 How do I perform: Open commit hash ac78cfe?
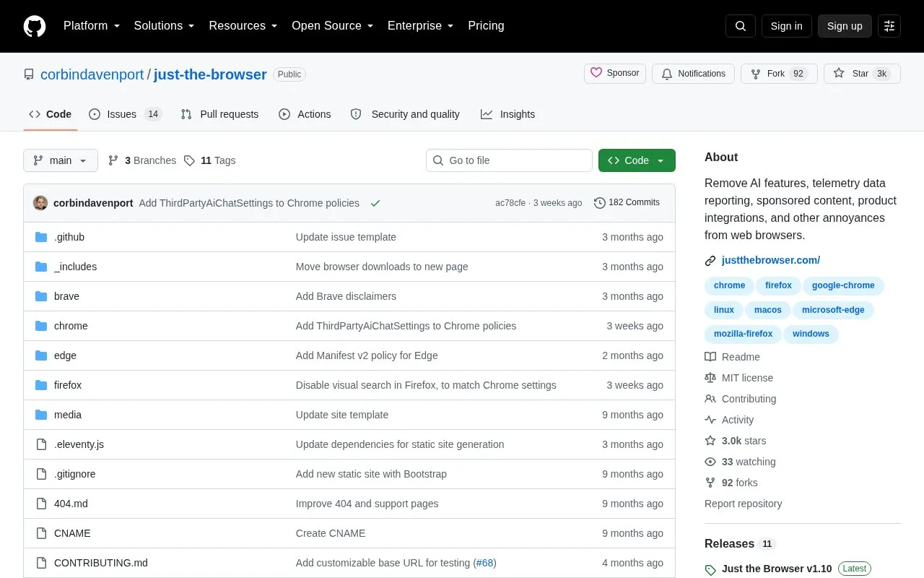point(510,203)
